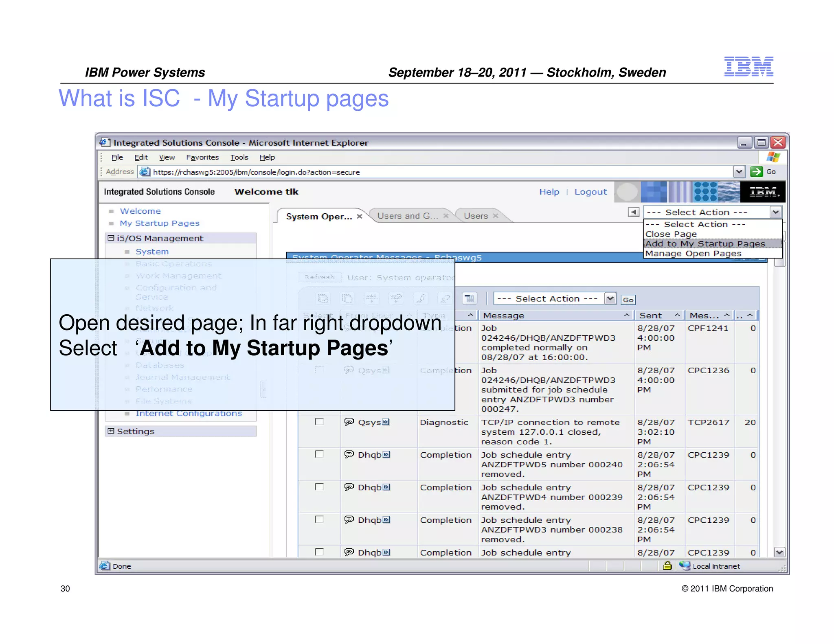This screenshot has height=644, width=834.
Task: Click the Dhqb detail icon in ANZDFTPWD5 row
Action: [386, 455]
